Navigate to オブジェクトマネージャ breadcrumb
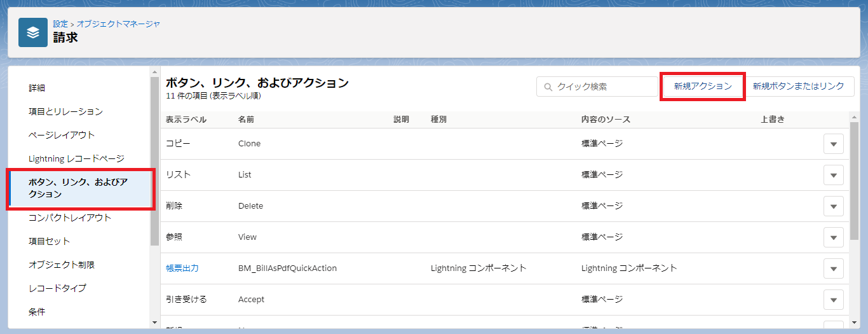Viewport: 868px width, 334px height. (x=118, y=24)
